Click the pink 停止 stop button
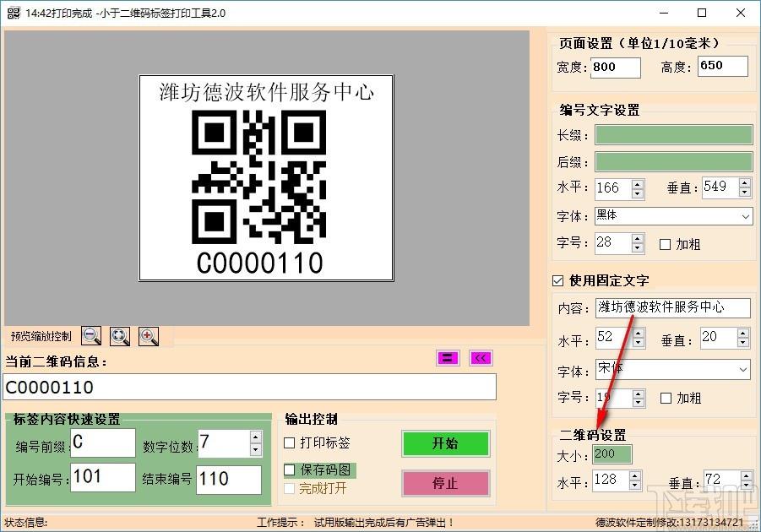The image size is (761, 532). click(445, 484)
